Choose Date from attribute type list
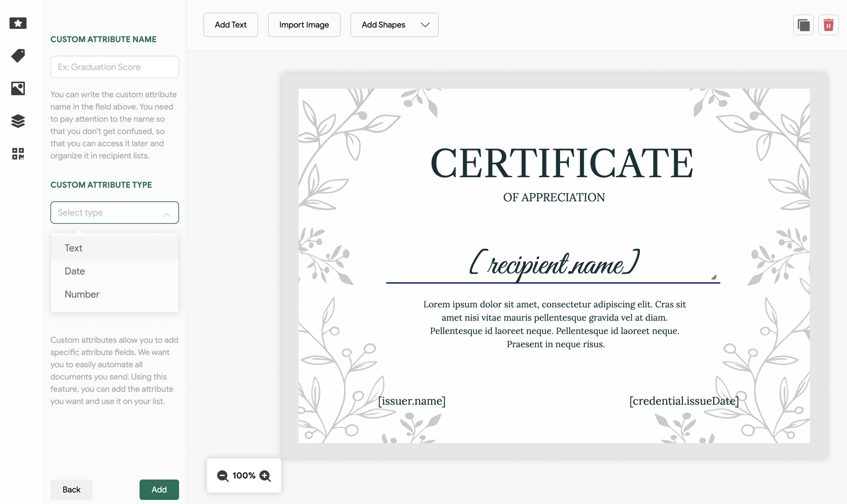This screenshot has width=847, height=504. (x=75, y=271)
